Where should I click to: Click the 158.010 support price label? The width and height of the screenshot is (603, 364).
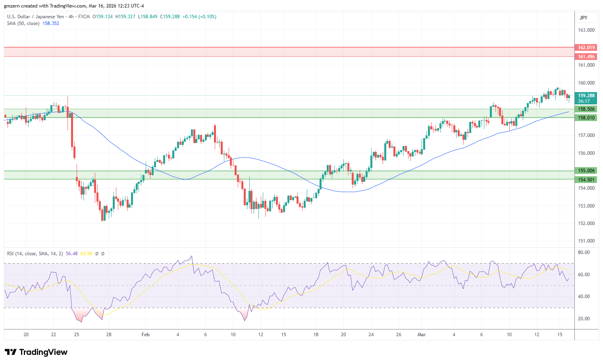586,118
